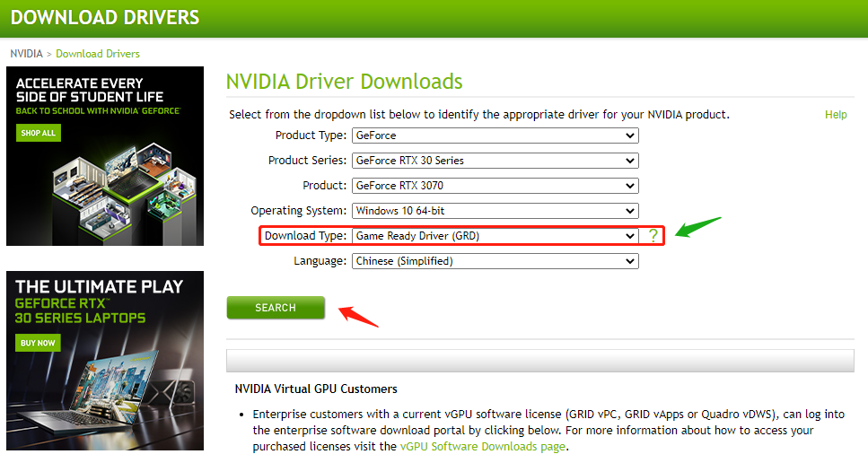Click the Product Series label text
Screen dimensions: 868x463
(x=307, y=161)
